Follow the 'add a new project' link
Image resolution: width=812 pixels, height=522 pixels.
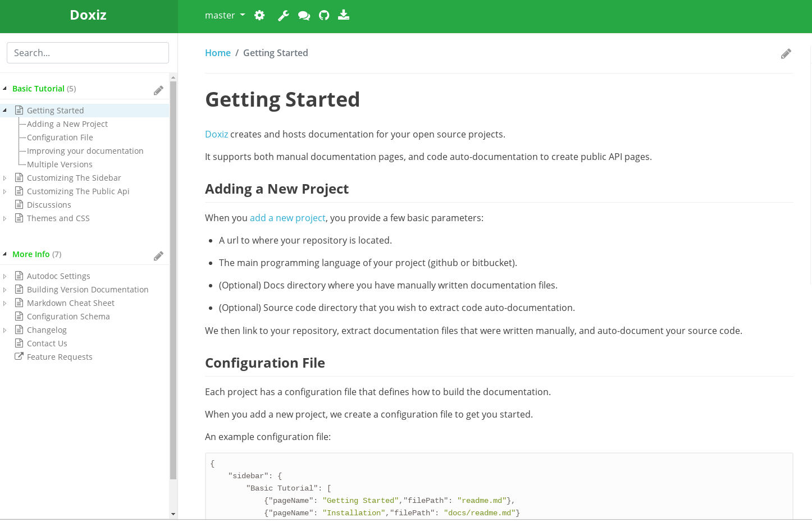(x=288, y=218)
